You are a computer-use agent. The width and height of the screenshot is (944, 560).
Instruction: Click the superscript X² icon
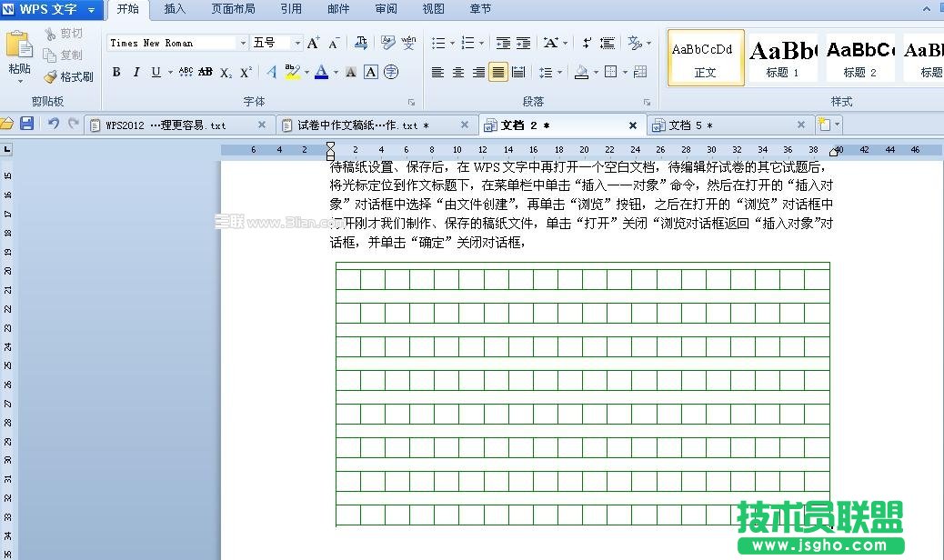244,72
